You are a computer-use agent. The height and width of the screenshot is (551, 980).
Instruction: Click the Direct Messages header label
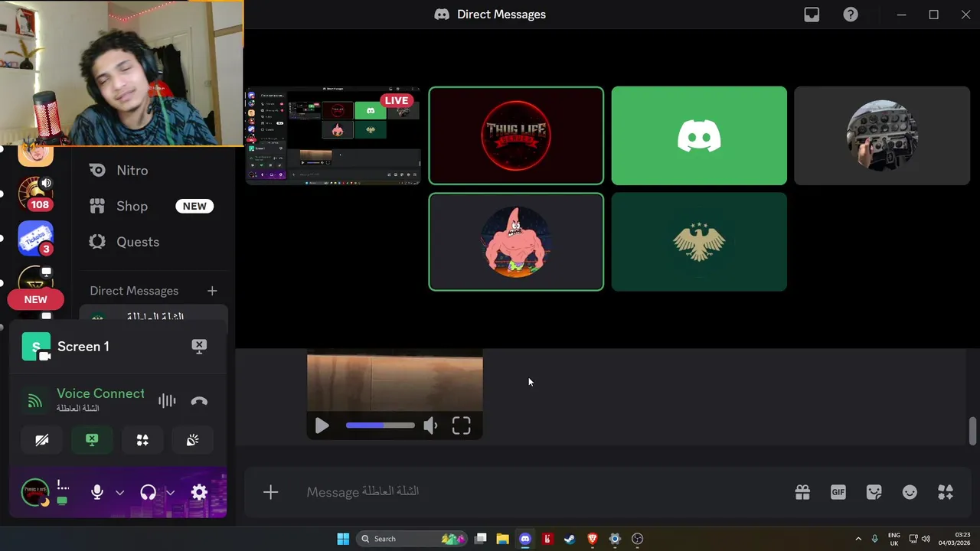[x=134, y=291]
